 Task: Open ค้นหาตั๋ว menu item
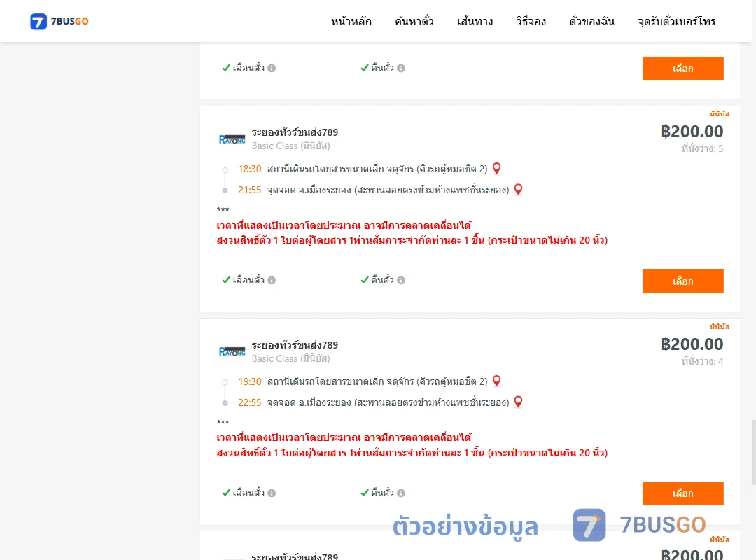pos(414,21)
